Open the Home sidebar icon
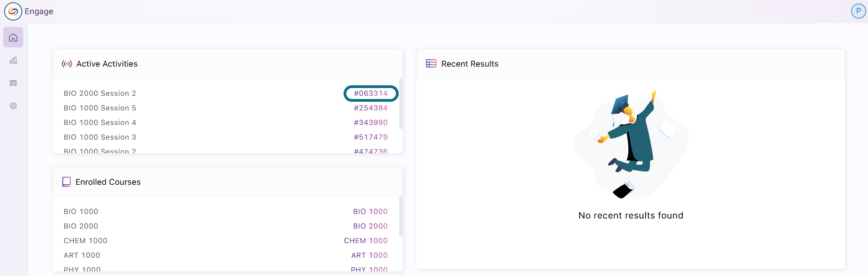Screen dimensions: 868x276 (13, 37)
